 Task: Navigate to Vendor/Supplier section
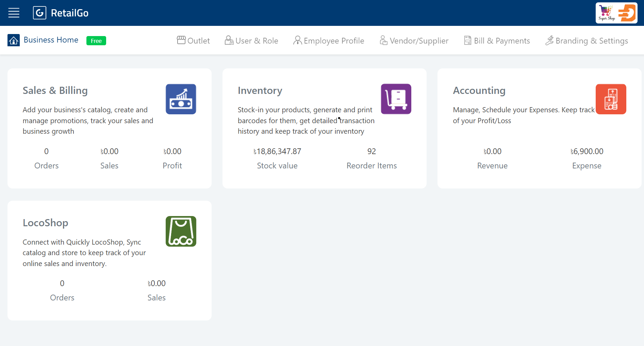click(x=414, y=41)
